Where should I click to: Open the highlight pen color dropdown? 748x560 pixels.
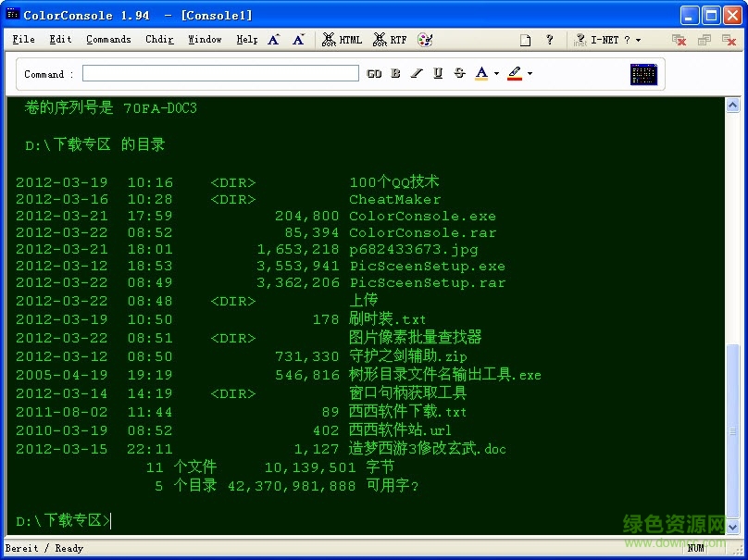pyautogui.click(x=530, y=72)
